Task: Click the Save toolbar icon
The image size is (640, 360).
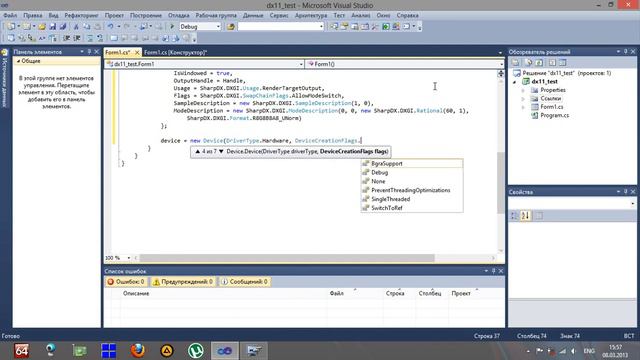Action: [53, 27]
